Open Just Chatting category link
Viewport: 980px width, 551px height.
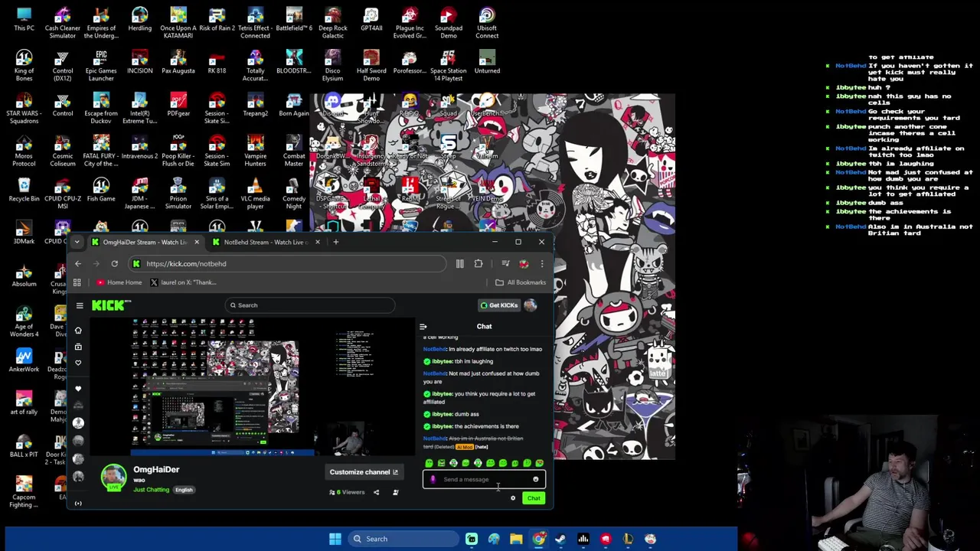tap(152, 490)
